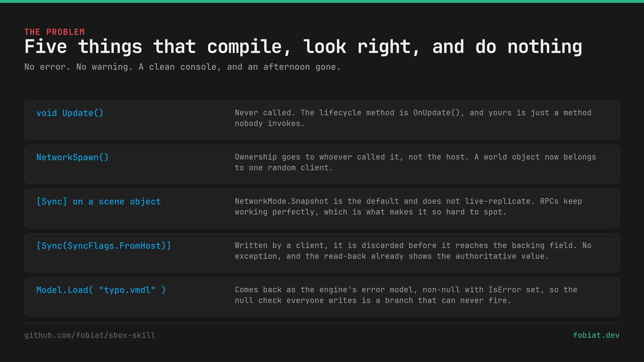Select the NetworkMode.Snapshot description text

coord(409,206)
